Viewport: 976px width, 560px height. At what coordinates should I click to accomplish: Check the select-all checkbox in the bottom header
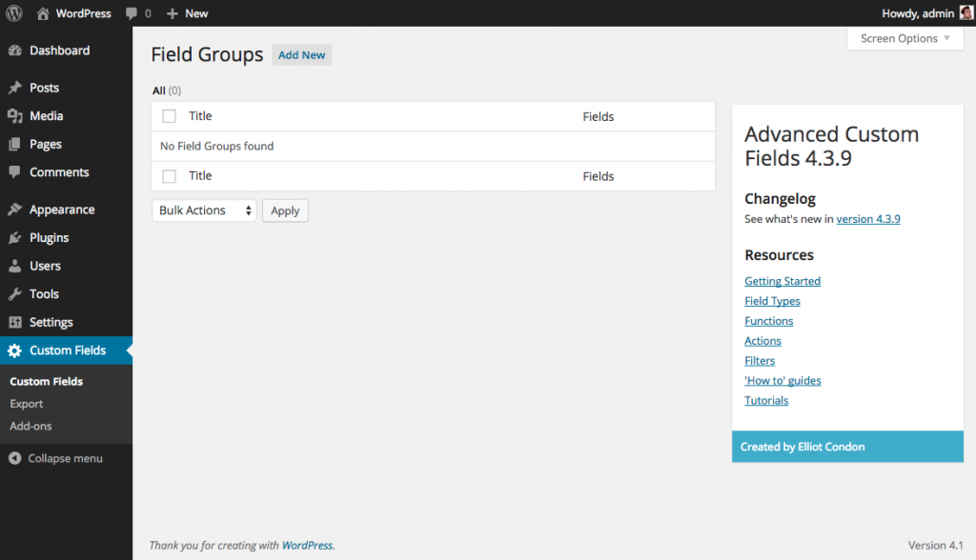[169, 175]
